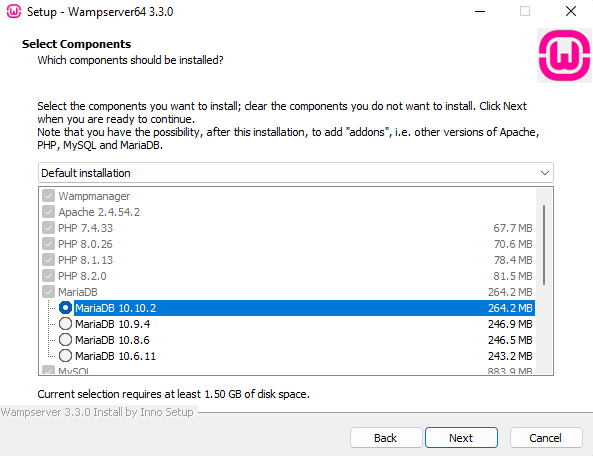The width and height of the screenshot is (593, 456).
Task: Cancel the Wampserver installation
Action: (x=546, y=437)
